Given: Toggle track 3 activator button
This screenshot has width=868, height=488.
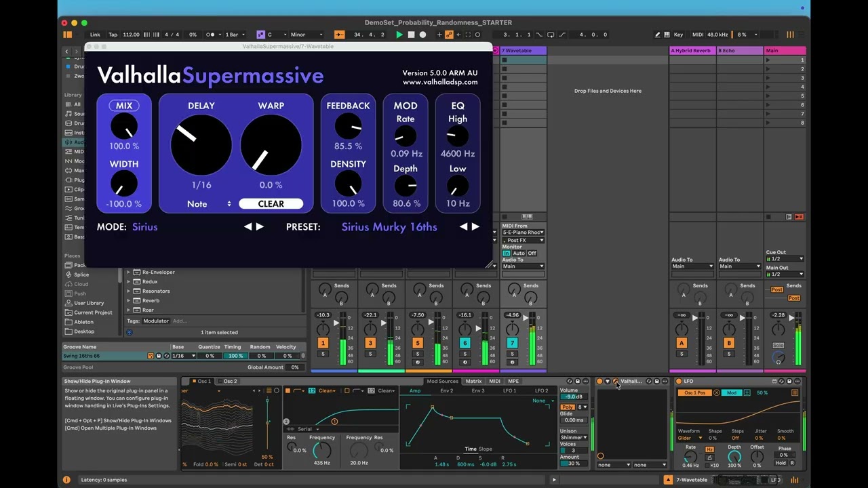Looking at the screenshot, I should tap(370, 343).
